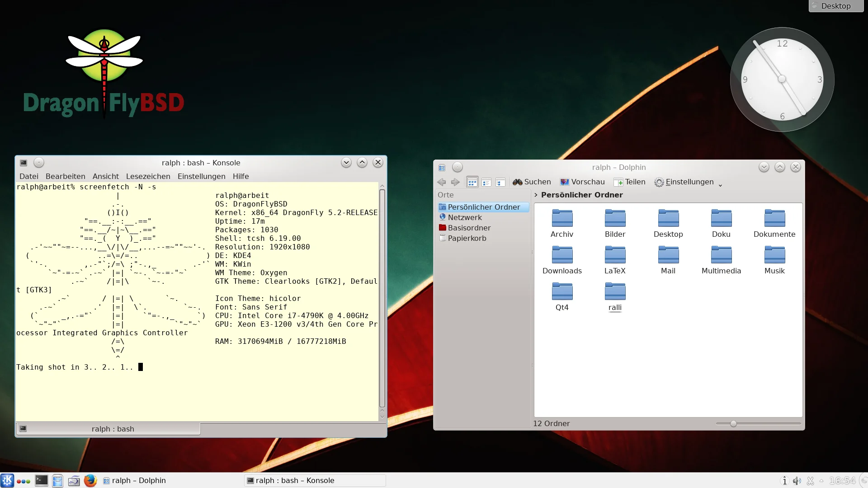The height and width of the screenshot is (488, 868).
Task: Open Datei menu in Konsole
Action: coord(29,176)
